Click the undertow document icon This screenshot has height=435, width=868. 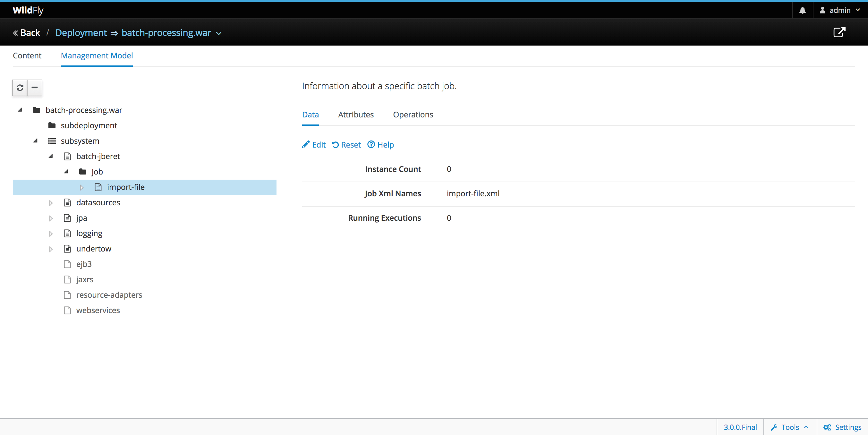(x=67, y=249)
